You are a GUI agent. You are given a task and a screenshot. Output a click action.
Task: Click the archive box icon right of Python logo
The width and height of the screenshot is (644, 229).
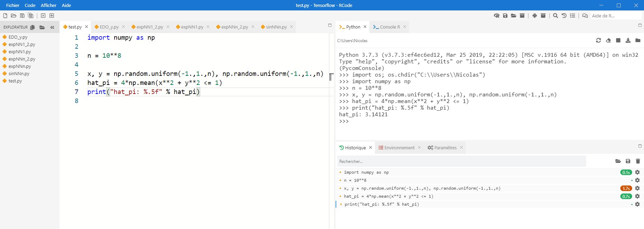coord(543,16)
